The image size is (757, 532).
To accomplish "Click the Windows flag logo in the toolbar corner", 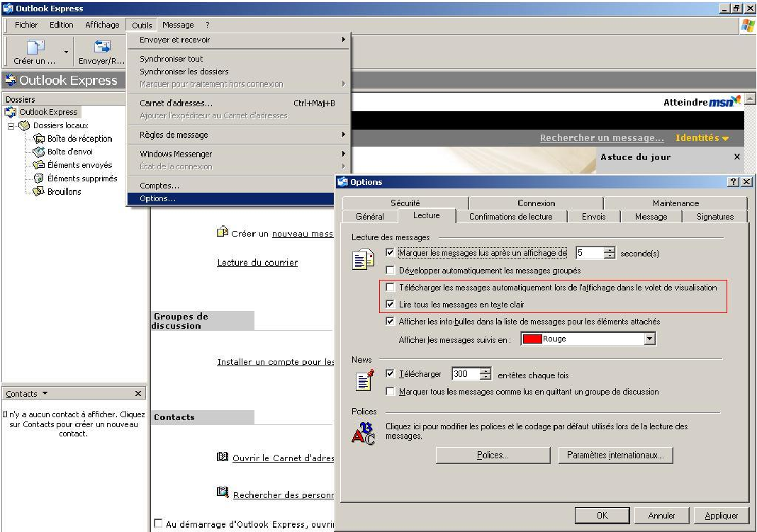I will pos(748,26).
